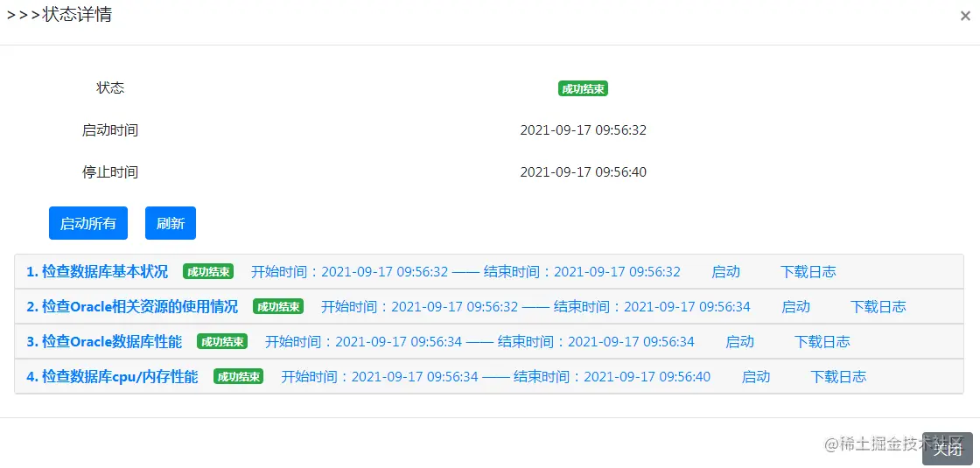Screen dimensions: 980x468
Task: Click the 关闭 button at the bottom right
Action: [x=947, y=450]
